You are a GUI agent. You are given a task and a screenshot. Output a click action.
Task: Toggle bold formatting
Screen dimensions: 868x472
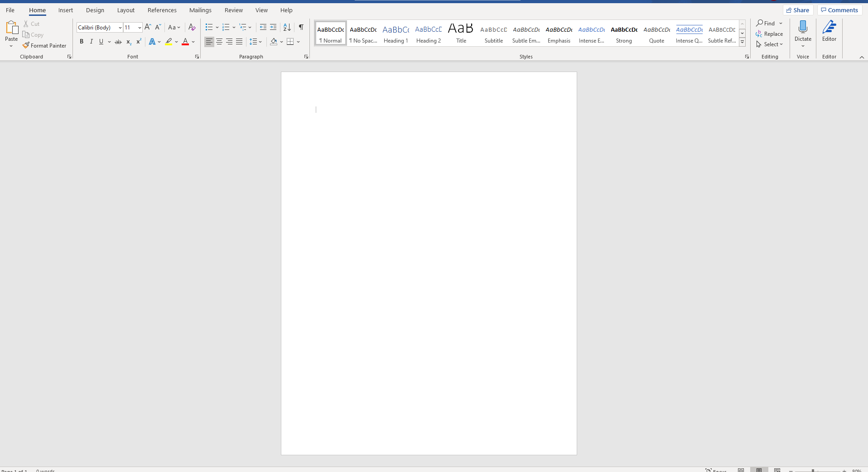82,42
